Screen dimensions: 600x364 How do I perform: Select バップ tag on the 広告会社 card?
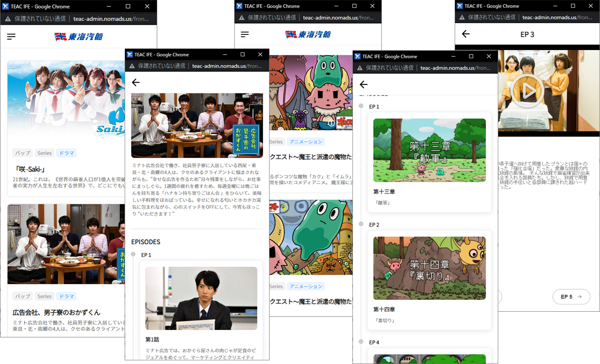(22, 297)
